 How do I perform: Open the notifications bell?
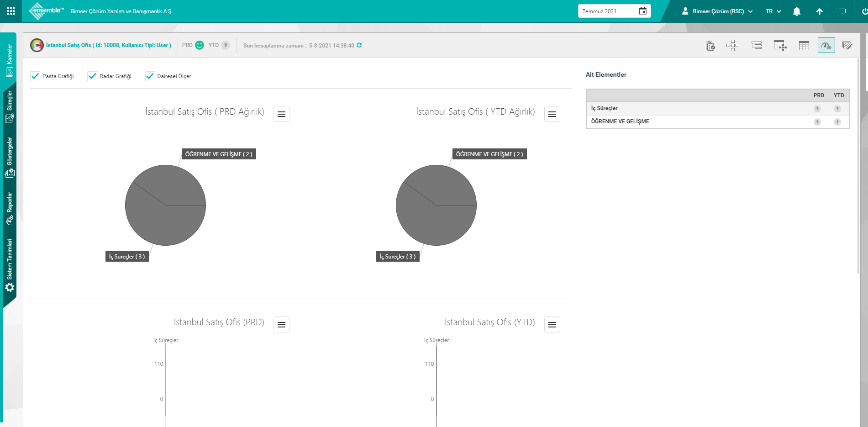coord(796,11)
